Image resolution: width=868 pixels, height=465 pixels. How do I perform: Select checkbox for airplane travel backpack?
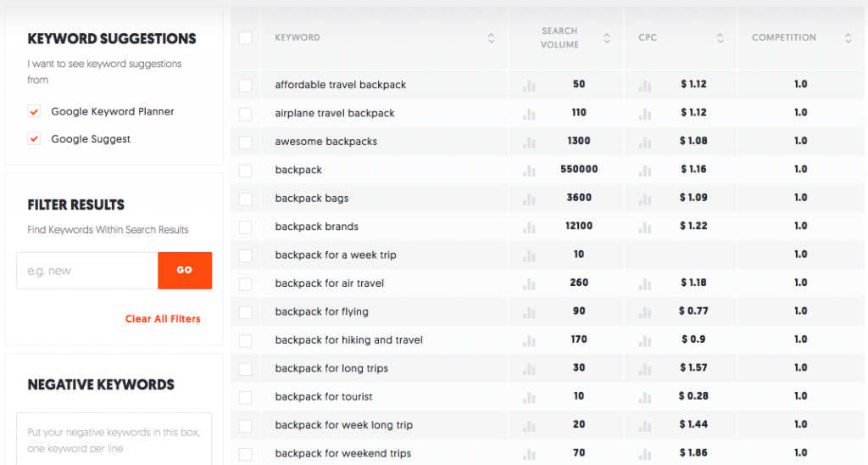245,114
